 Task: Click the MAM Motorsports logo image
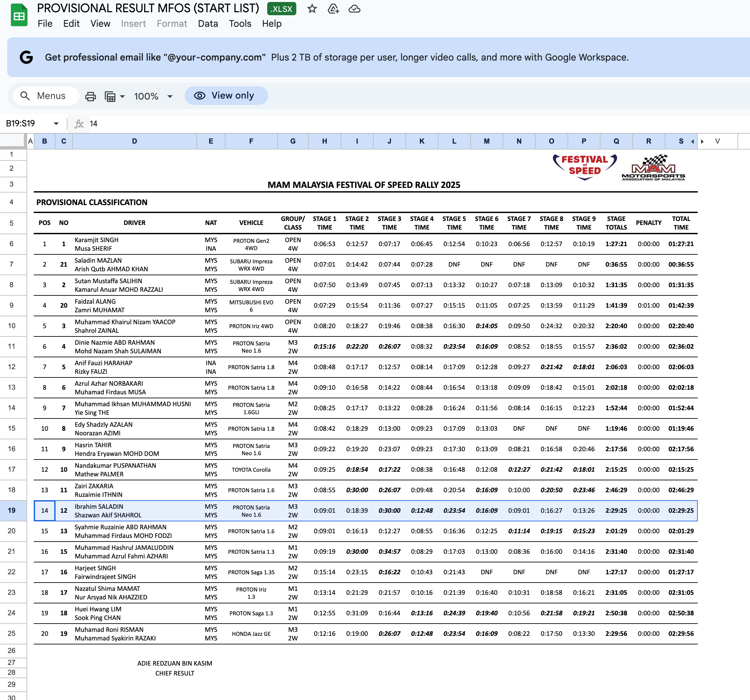[x=653, y=167]
